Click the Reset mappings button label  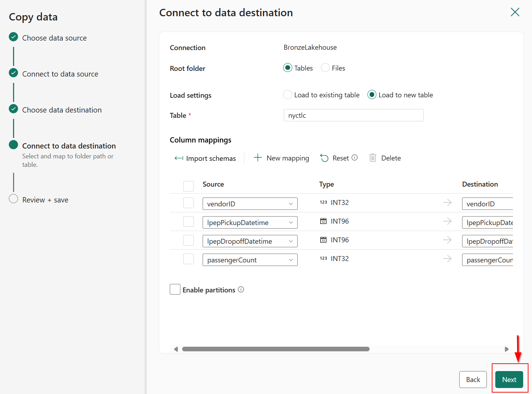coord(341,158)
